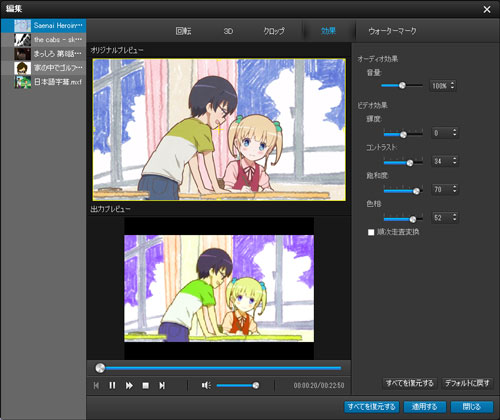The image size is (500, 420).
Task: Open the クロップ tab
Action: tap(274, 31)
